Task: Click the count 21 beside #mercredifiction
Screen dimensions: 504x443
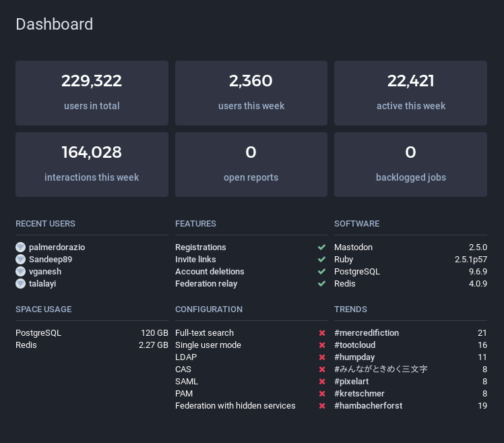Action: pyautogui.click(x=482, y=332)
